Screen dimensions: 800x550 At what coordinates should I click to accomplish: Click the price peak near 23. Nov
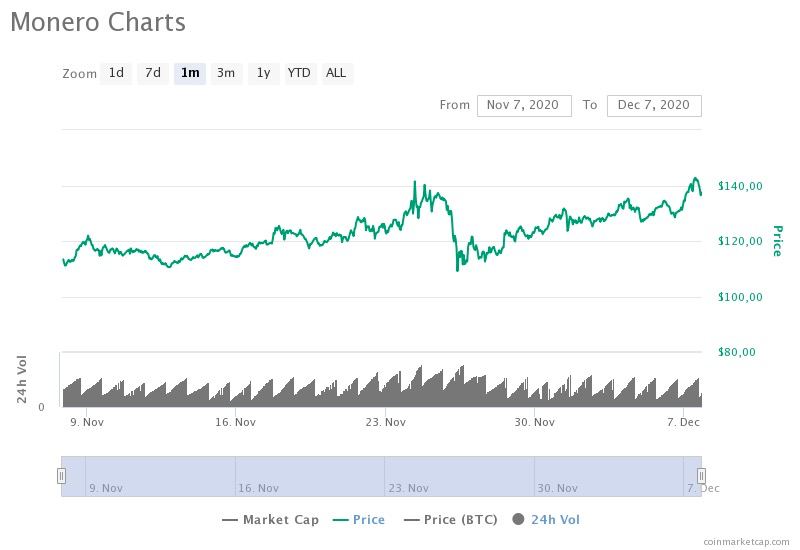414,184
